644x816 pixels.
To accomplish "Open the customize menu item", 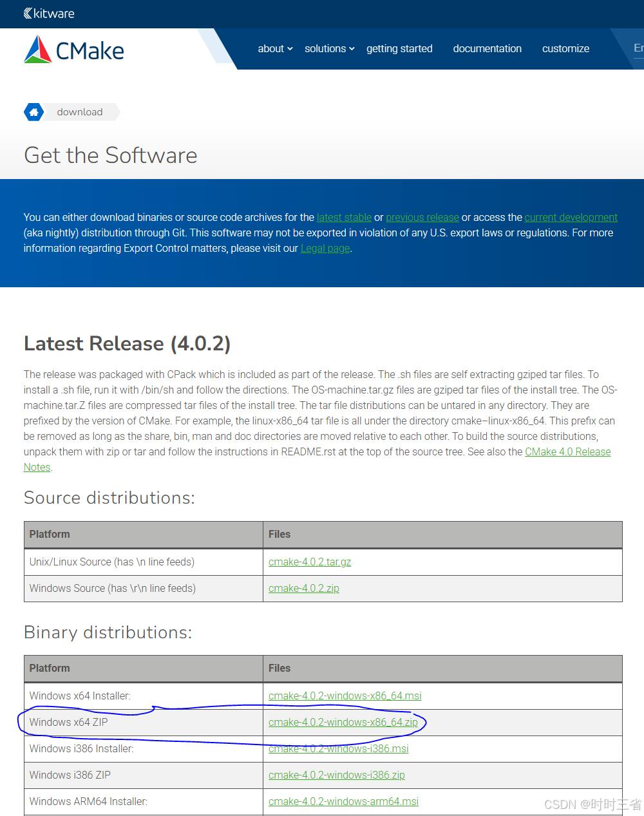I will [565, 49].
